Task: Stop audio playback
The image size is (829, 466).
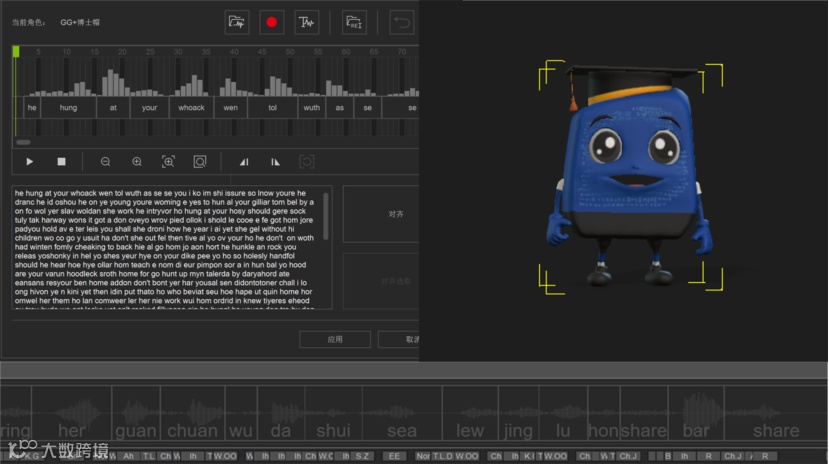Action: pos(61,161)
